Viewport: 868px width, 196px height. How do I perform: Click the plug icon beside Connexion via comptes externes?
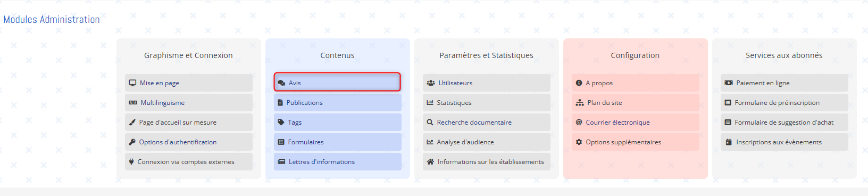131,162
